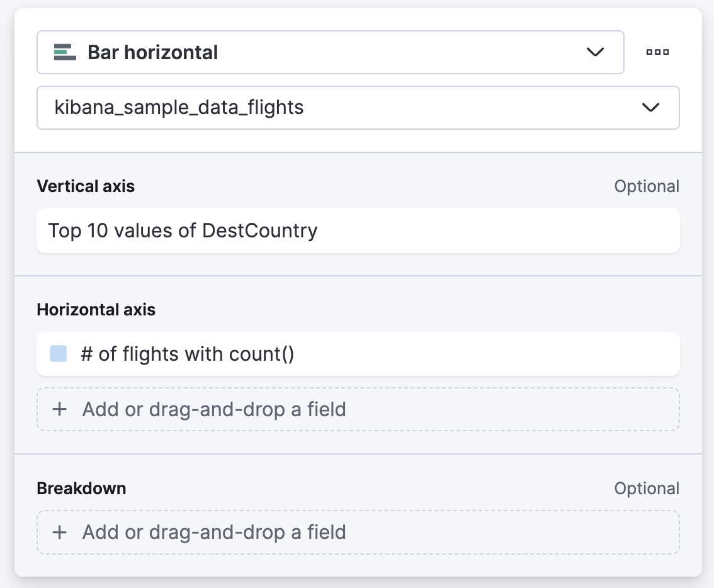Screen dimensions: 714x588
Task: Click the "Breakdown" section heading
Action: (81, 489)
